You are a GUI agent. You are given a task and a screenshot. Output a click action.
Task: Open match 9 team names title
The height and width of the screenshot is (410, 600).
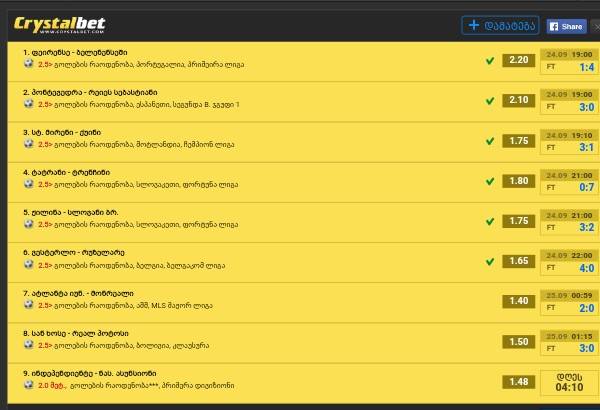(x=90, y=373)
